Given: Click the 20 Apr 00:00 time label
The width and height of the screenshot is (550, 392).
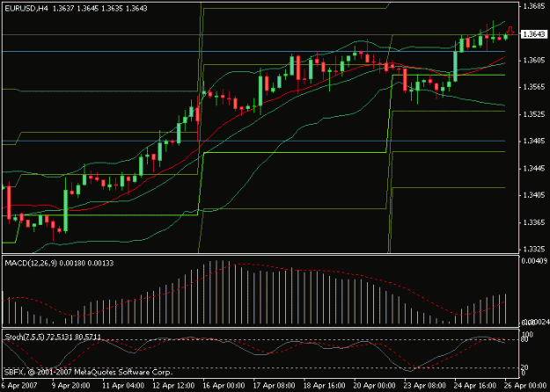Looking at the screenshot, I should [x=375, y=386].
